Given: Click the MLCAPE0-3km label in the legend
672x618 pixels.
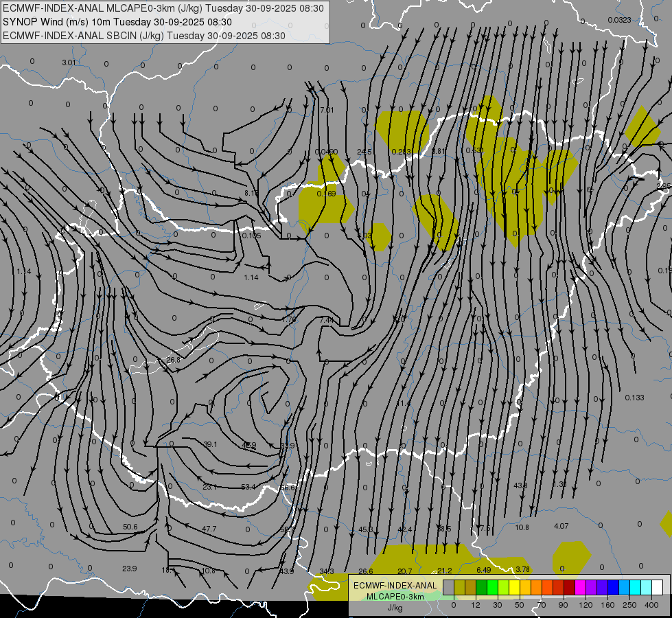Looking at the screenshot, I should coord(395,597).
